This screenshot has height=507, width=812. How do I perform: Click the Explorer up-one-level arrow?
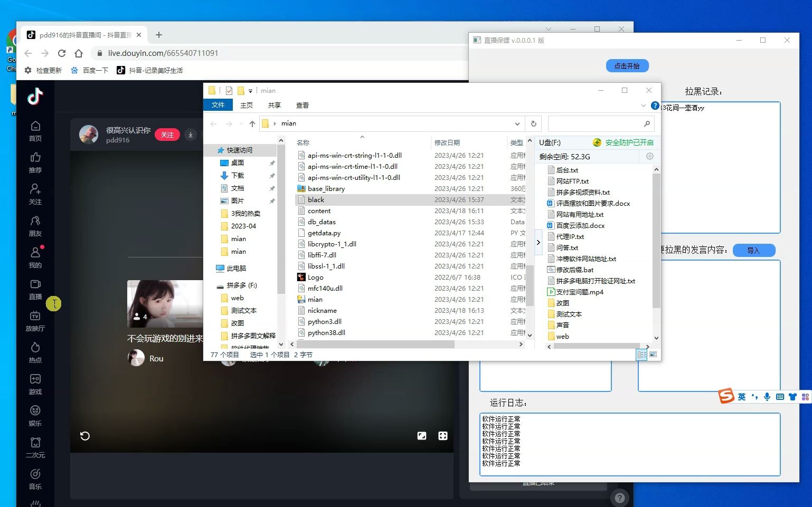pyautogui.click(x=252, y=123)
